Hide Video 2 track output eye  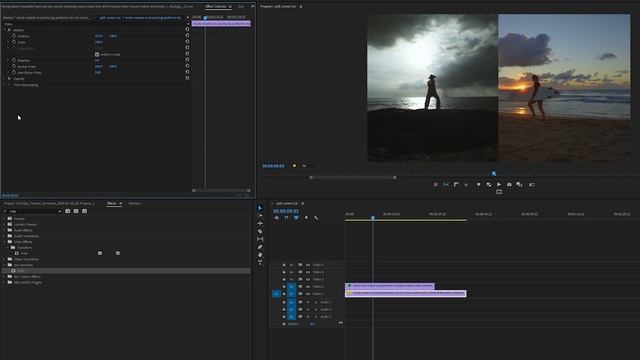point(308,287)
